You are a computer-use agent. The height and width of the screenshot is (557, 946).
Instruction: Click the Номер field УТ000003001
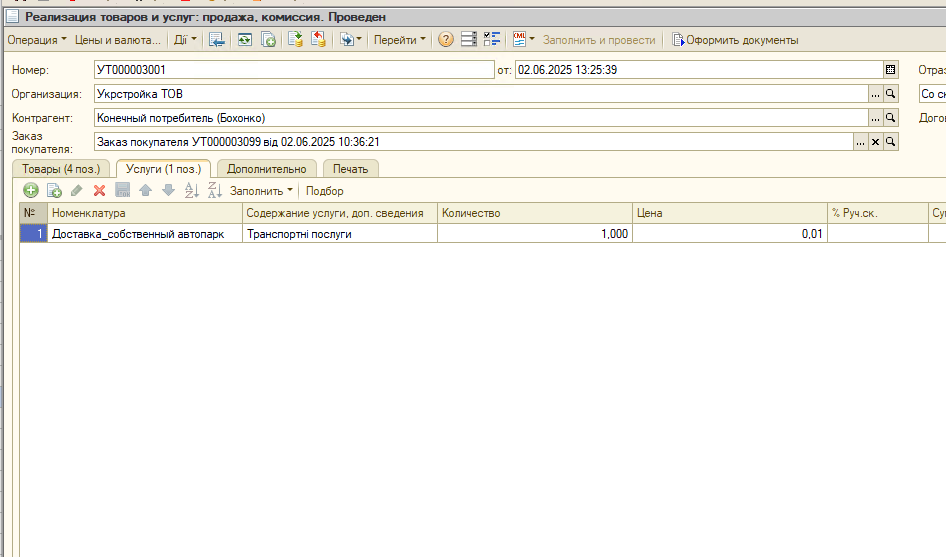click(x=294, y=70)
